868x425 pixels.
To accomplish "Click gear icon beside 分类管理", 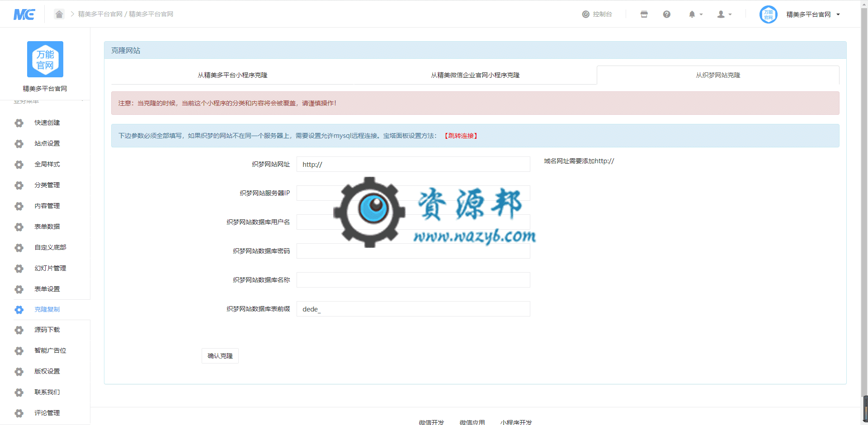I will point(19,185).
